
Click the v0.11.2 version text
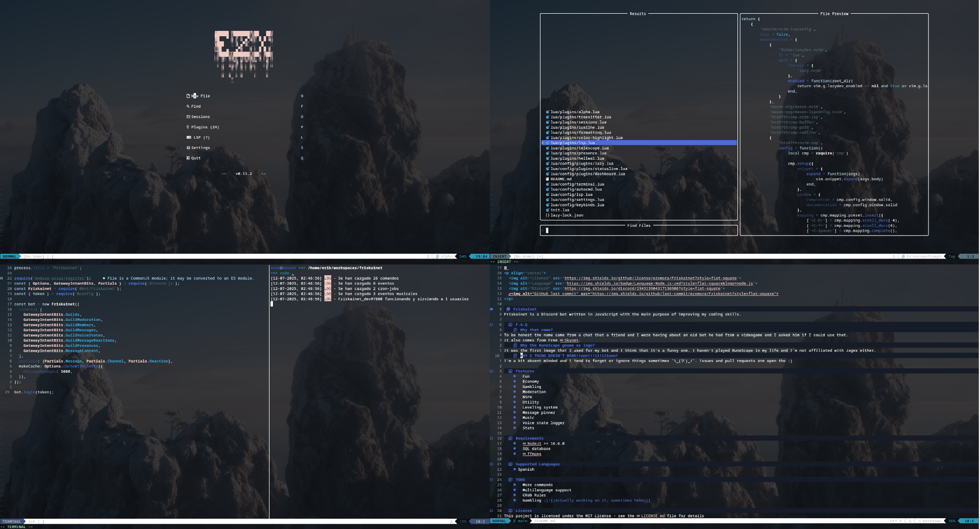click(x=244, y=174)
